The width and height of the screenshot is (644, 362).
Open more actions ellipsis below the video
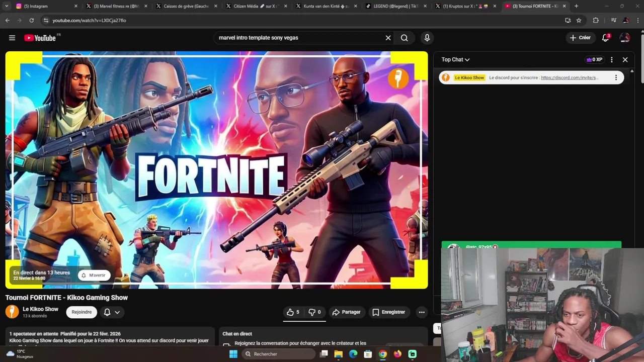[422, 312]
